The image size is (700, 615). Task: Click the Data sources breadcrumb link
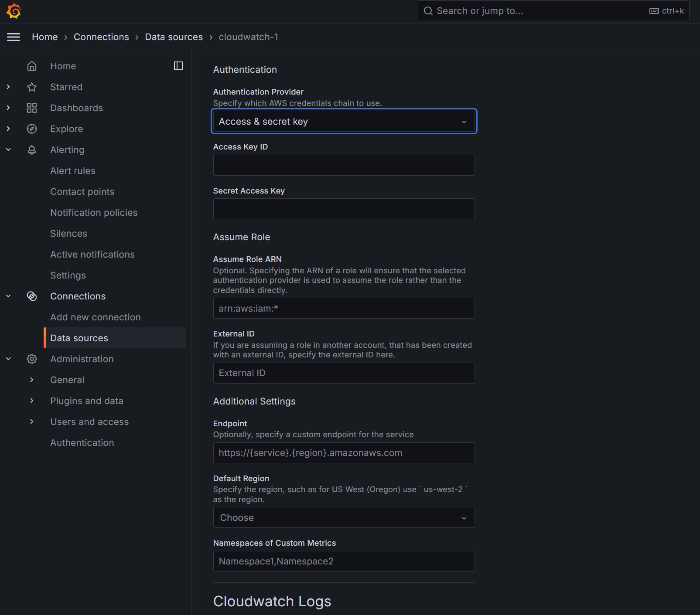pos(174,37)
